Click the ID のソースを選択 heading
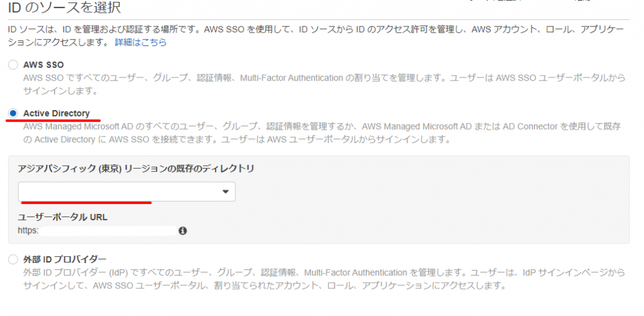Viewport: 644px width, 316px height. [64, 7]
